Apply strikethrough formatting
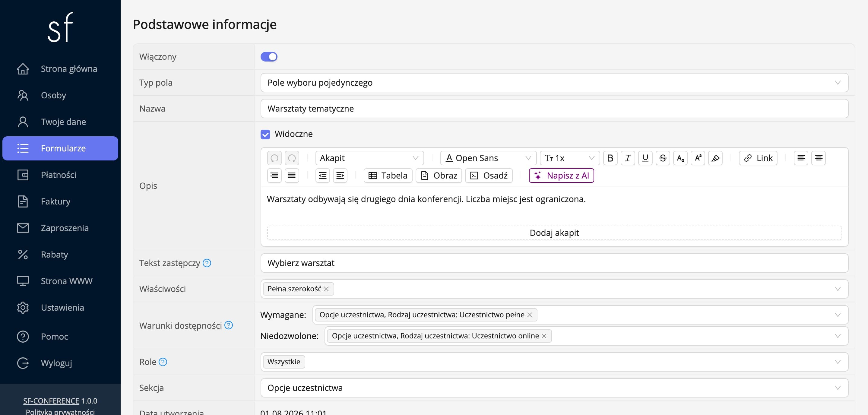 click(x=662, y=158)
